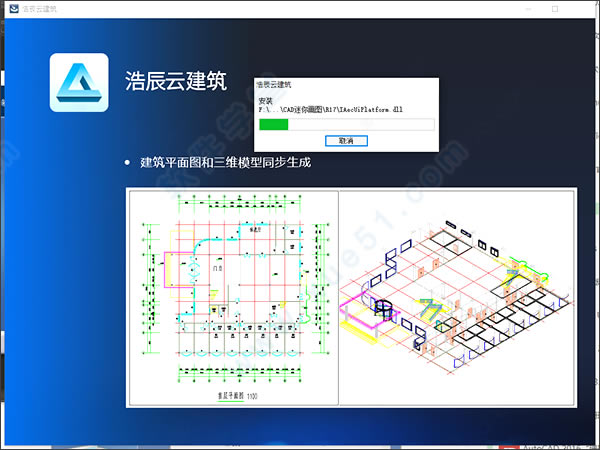Click the install file path IAecUiPlatform.dll text
The height and width of the screenshot is (450, 600).
point(331,110)
